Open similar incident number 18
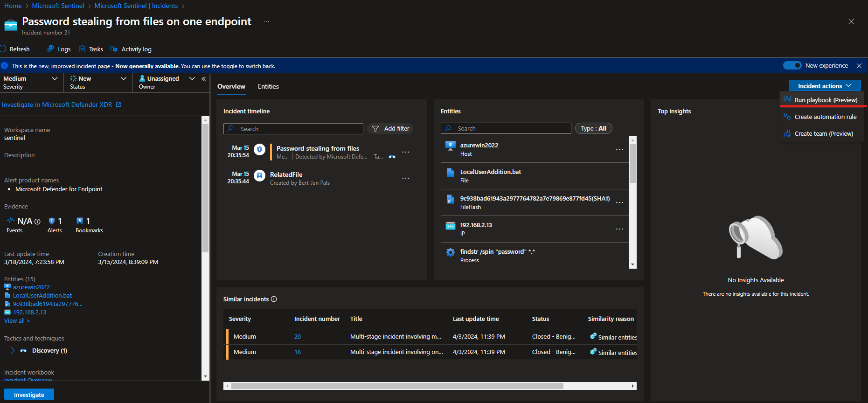The height and width of the screenshot is (403, 868). click(298, 352)
